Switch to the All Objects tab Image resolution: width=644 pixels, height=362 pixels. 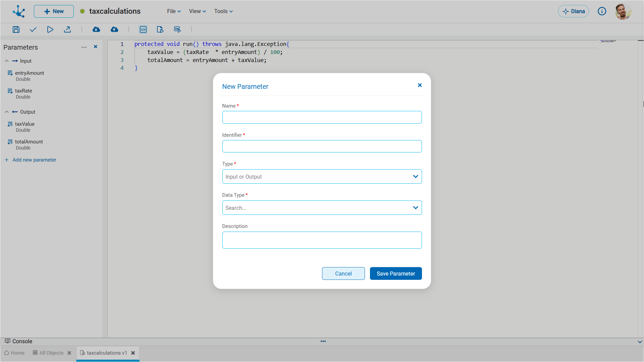click(x=51, y=353)
